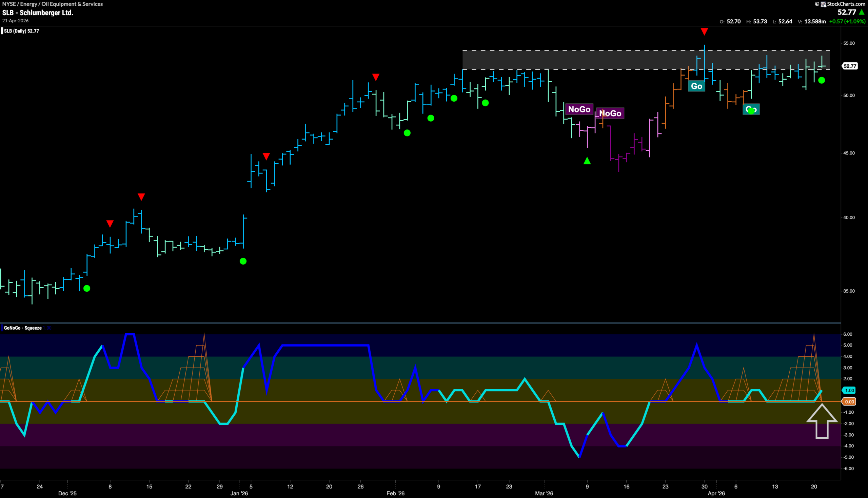Click the Feb '26 month label
Image resolution: width=868 pixels, height=498 pixels.
pos(395,494)
